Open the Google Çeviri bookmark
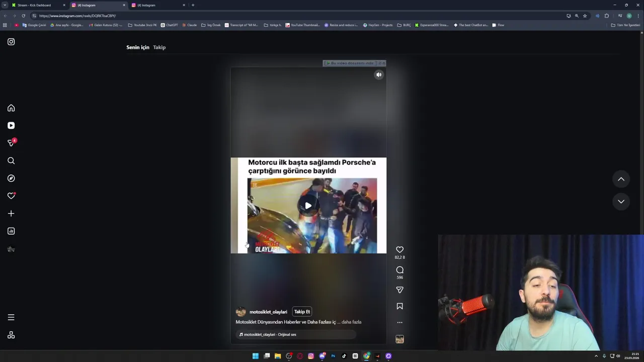The height and width of the screenshot is (362, 644). click(x=34, y=25)
